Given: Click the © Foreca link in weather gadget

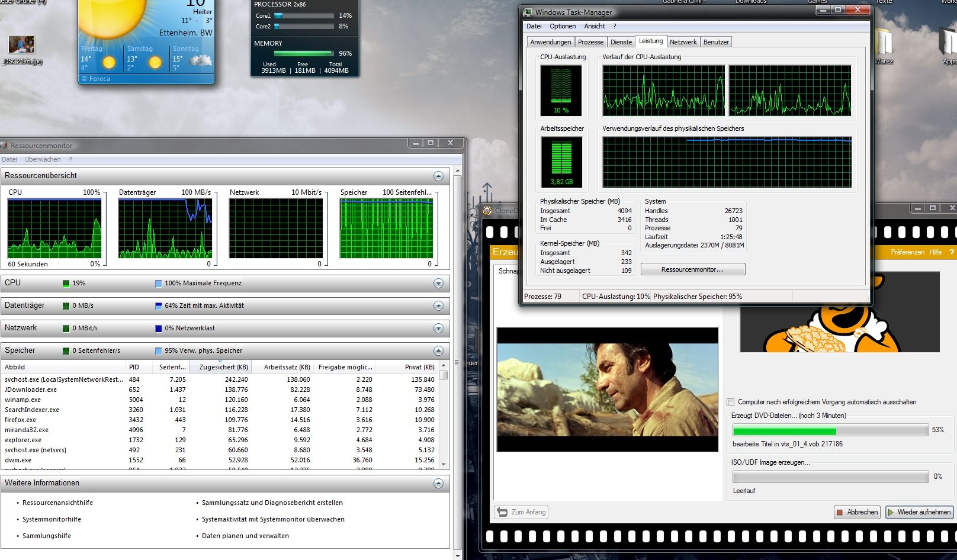Looking at the screenshot, I should pyautogui.click(x=96, y=79).
